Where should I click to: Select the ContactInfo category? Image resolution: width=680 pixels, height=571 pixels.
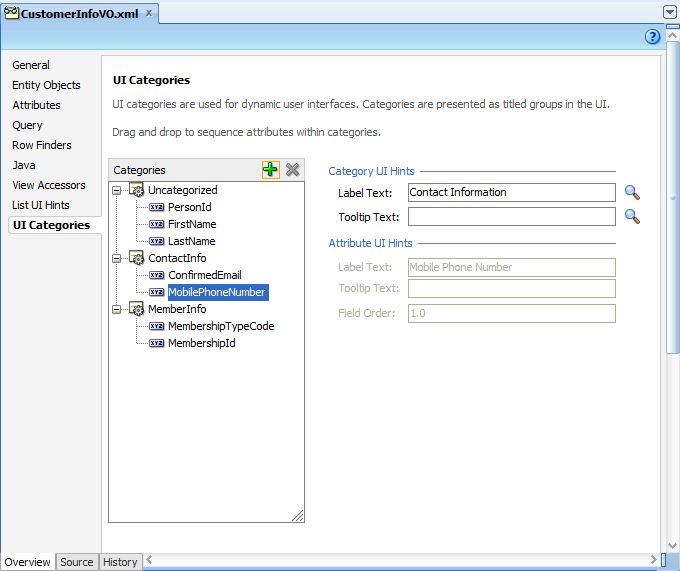click(177, 258)
